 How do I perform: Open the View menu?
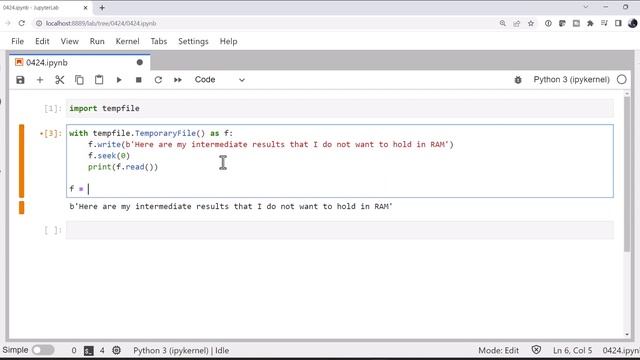69,41
